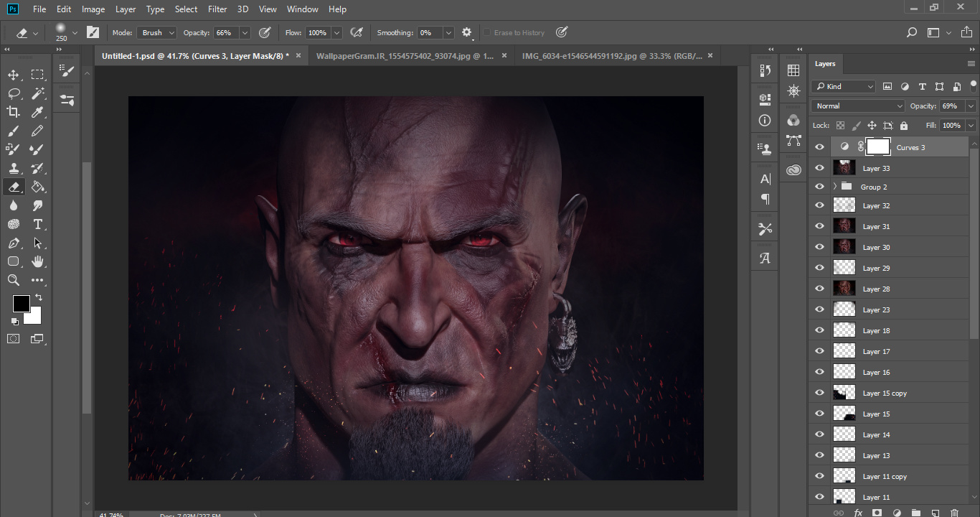The width and height of the screenshot is (980, 517).
Task: Open the Filter menu
Action: [217, 9]
